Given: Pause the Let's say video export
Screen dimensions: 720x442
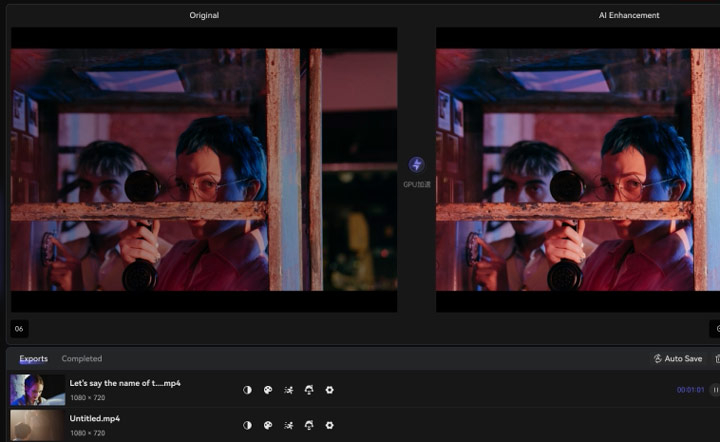Looking at the screenshot, I should click(x=715, y=390).
